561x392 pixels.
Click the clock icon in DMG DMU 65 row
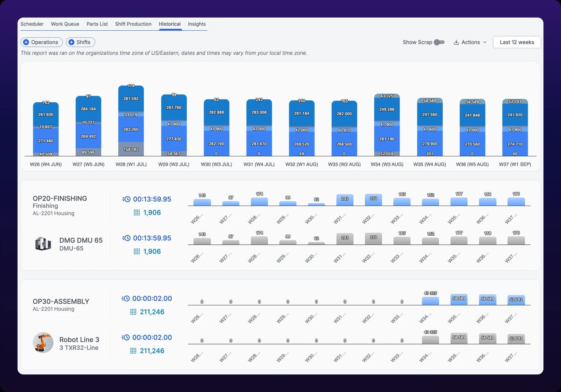pos(126,238)
